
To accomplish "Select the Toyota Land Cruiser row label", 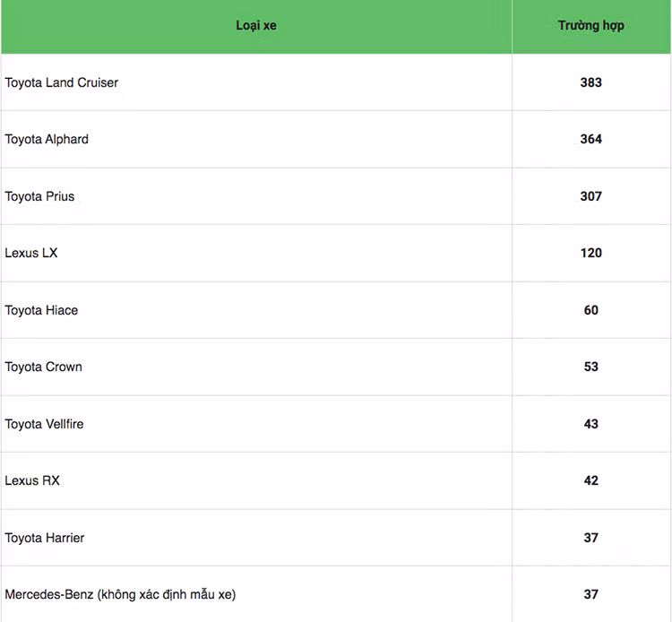I will pyautogui.click(x=62, y=82).
